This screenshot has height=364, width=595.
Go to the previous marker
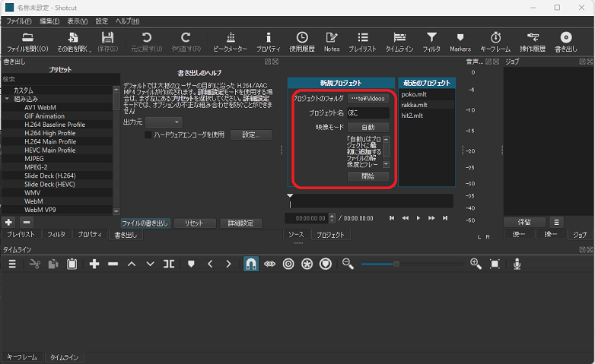point(210,264)
